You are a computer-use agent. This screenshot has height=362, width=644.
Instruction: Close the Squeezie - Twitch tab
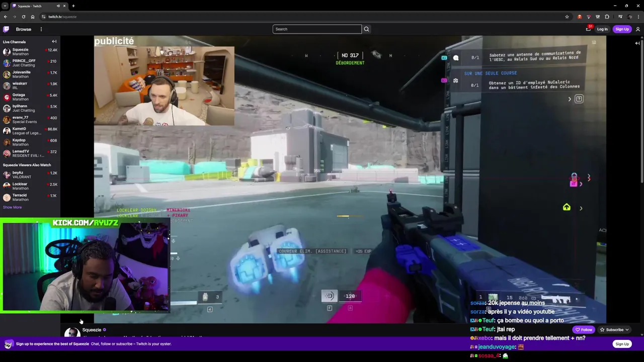[64, 6]
